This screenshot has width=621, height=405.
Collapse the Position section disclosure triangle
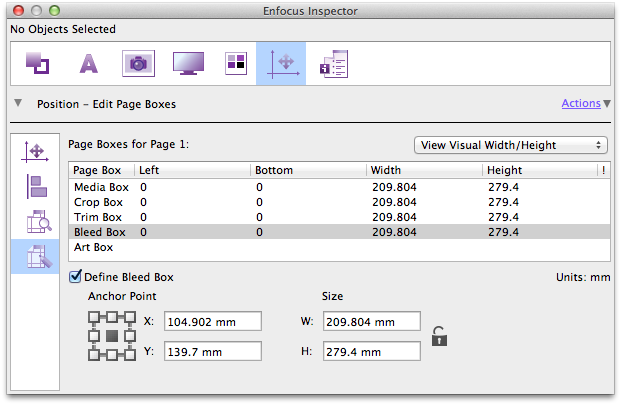(x=18, y=103)
